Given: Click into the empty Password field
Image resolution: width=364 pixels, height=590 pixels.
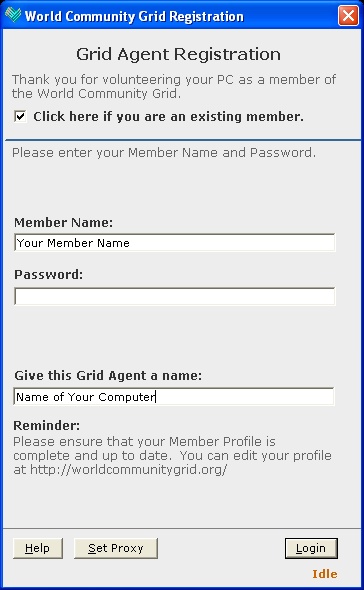Looking at the screenshot, I should pos(174,297).
